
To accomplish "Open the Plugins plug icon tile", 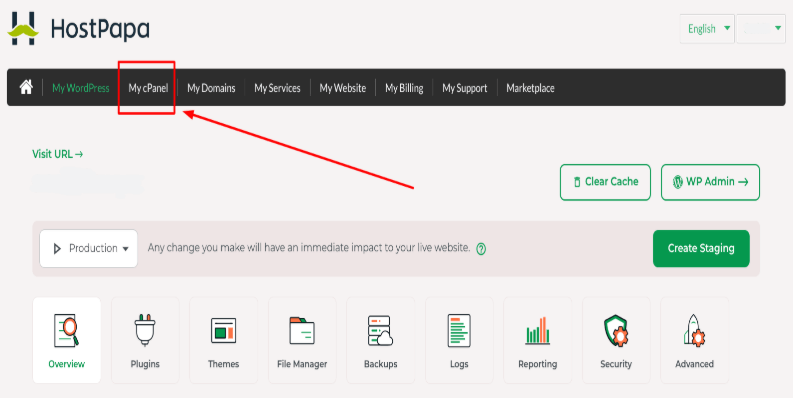I will [145, 340].
